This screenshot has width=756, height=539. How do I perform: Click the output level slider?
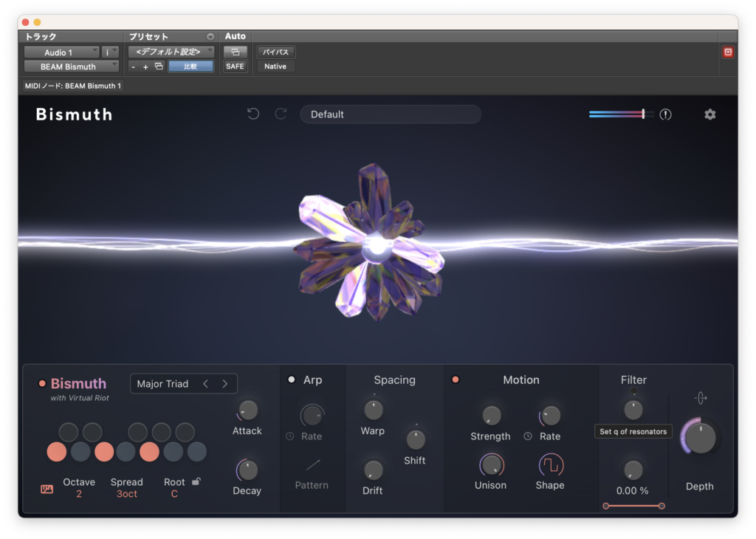pyautogui.click(x=621, y=114)
